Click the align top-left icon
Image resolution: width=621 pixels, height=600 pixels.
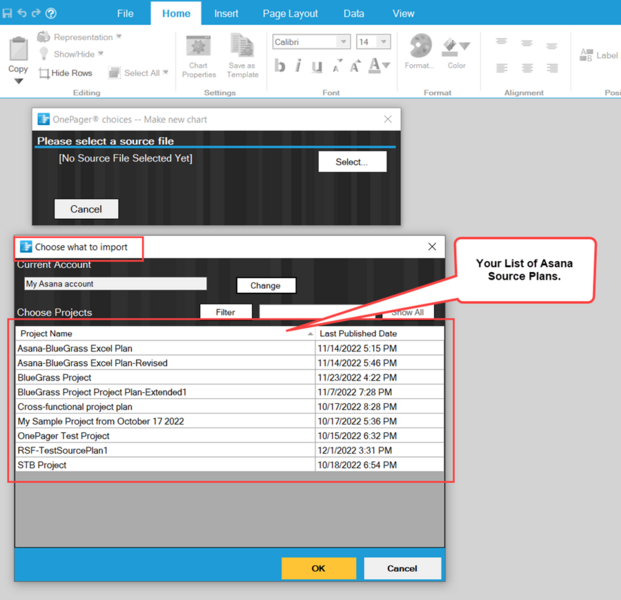pyautogui.click(x=501, y=42)
